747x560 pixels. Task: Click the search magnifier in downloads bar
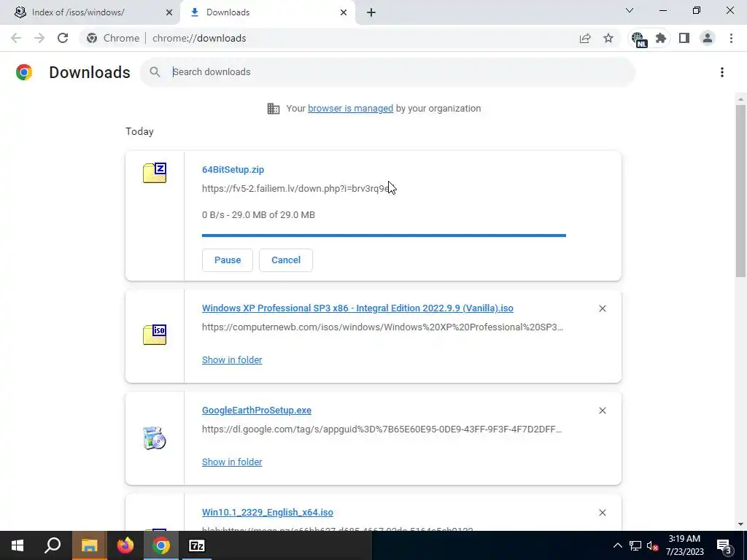155,72
